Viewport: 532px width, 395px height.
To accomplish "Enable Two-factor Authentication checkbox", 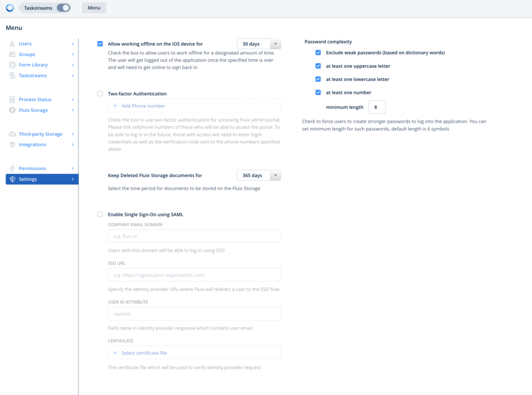I will (100, 94).
